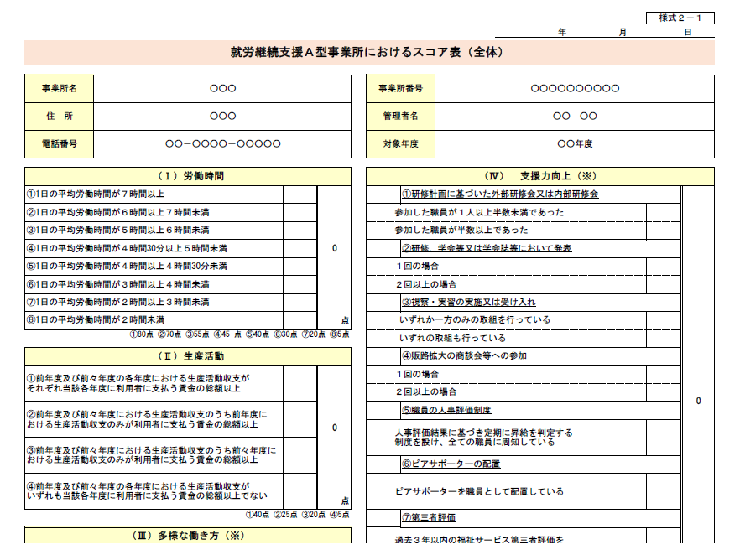Select the underlined ④販路拡大の商談会 heading
Image resolution: width=740 pixels, height=560 pixels.
464,355
